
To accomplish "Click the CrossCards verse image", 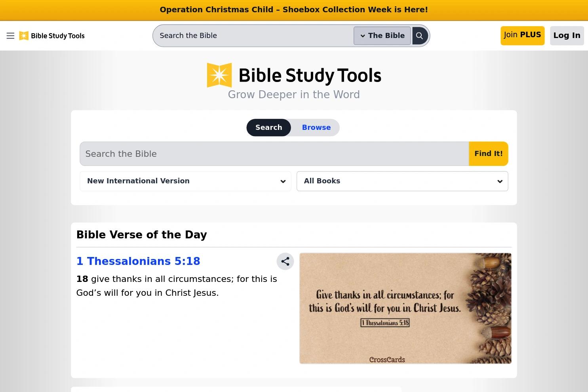I will 405,308.
